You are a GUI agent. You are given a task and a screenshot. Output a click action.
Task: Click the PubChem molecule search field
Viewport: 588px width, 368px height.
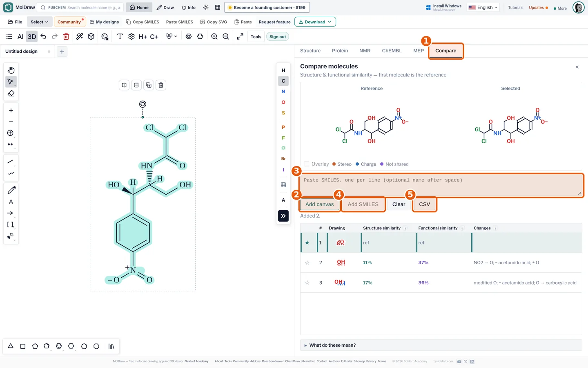[x=80, y=7]
